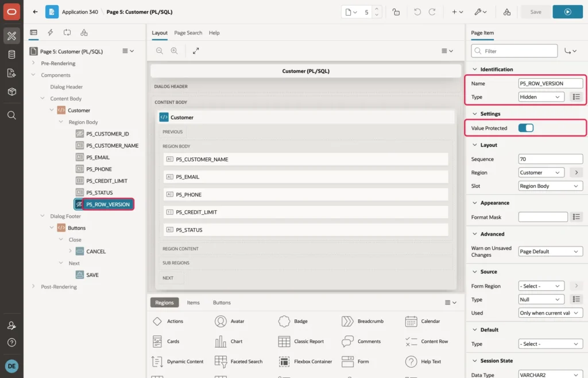Open item type picker list next to Type
This screenshot has height=378, width=588.
pos(576,97)
